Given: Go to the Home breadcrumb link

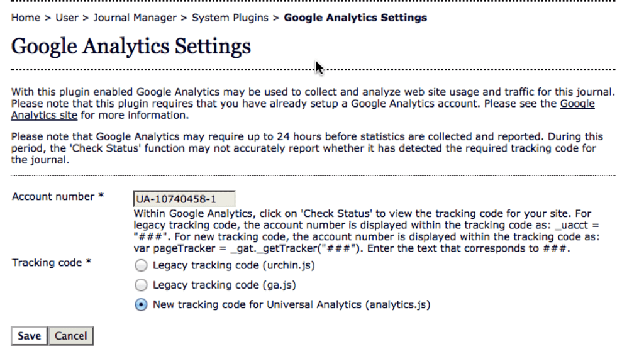Looking at the screenshot, I should [x=25, y=18].
